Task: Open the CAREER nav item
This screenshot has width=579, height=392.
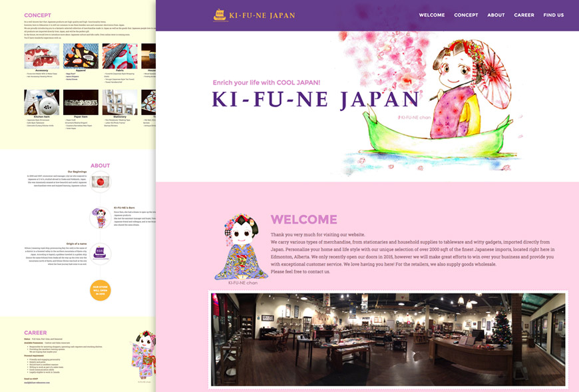Action: point(524,15)
